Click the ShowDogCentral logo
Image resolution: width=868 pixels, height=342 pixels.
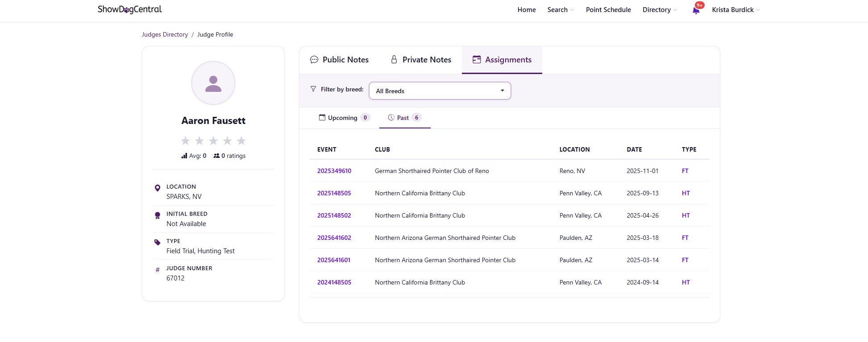129,9
